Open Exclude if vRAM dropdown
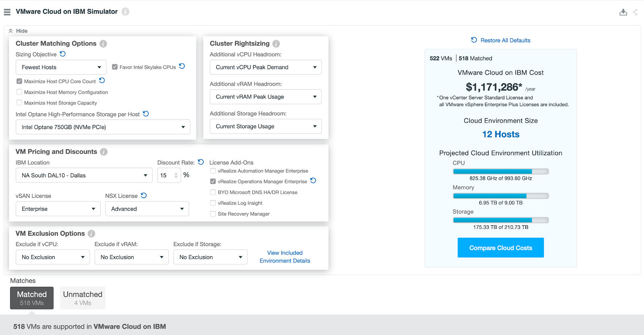This screenshot has width=644, height=335. (132, 257)
